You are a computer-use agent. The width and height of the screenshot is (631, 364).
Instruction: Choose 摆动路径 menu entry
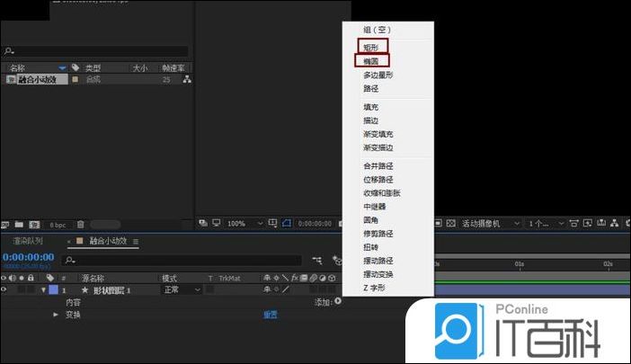coord(378,261)
